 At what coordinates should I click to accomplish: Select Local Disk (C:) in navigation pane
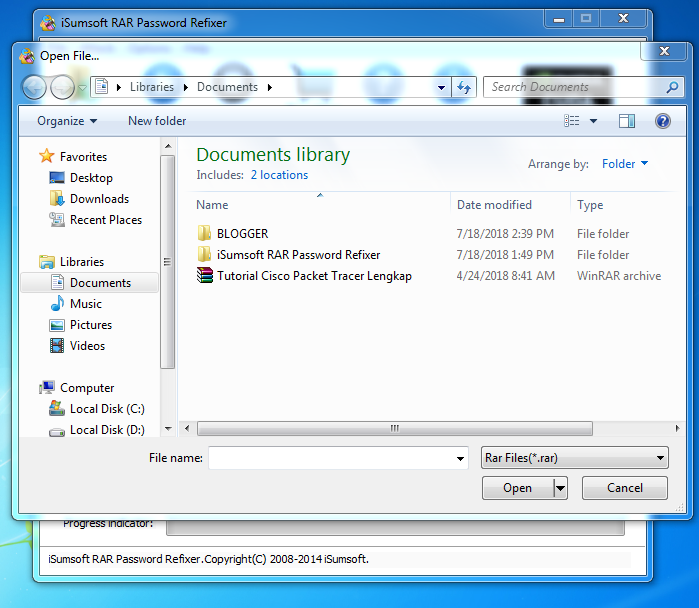click(107, 409)
